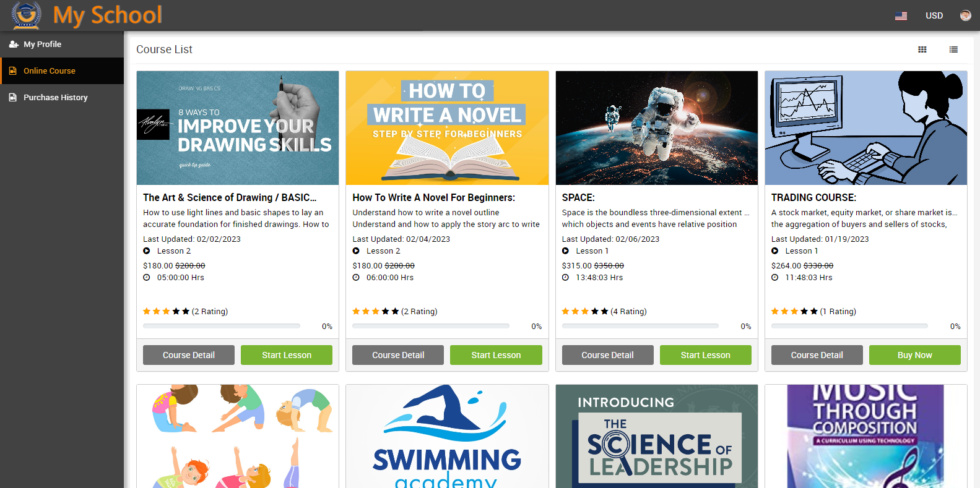Screen dimensions: 980x488
Task: Open My Profile from sidebar
Action: coord(42,45)
